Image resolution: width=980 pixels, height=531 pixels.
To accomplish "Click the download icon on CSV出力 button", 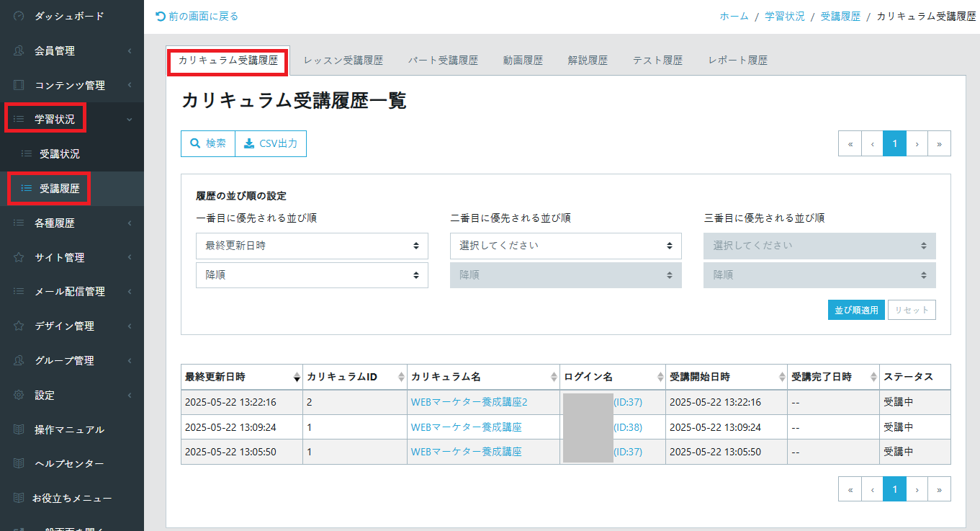I will pos(249,143).
